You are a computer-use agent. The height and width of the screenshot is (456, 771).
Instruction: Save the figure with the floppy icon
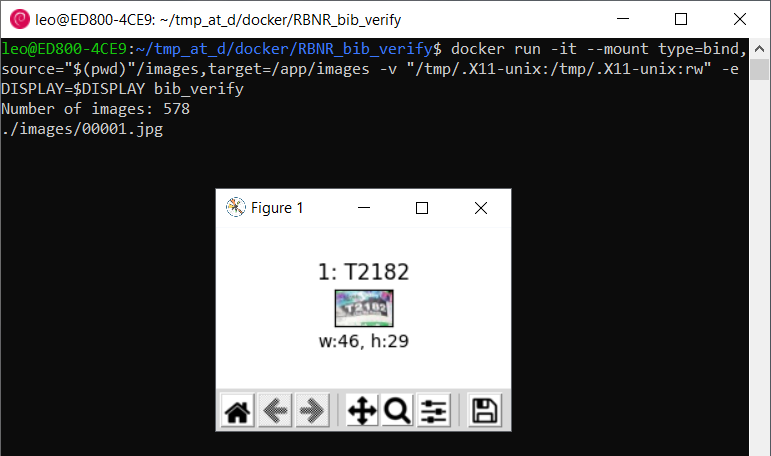[485, 410]
